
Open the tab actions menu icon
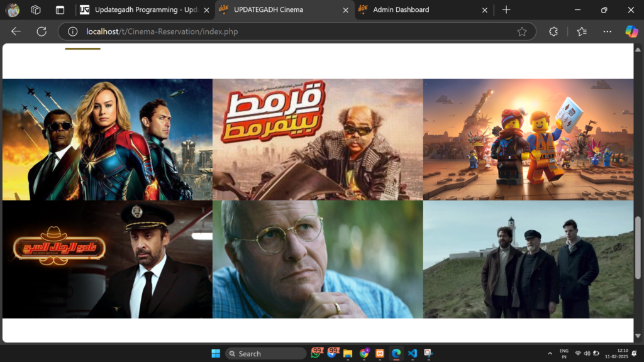60,10
